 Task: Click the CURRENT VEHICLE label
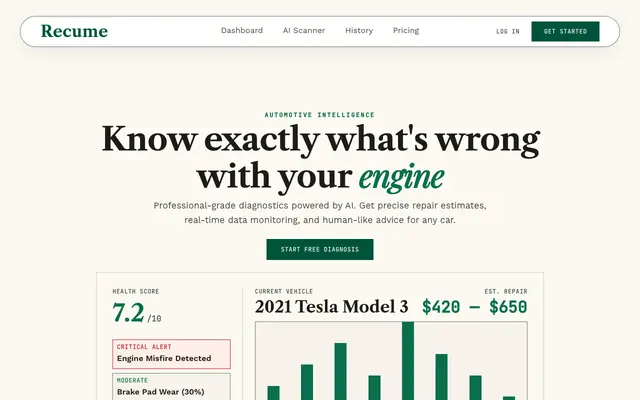pos(284,291)
